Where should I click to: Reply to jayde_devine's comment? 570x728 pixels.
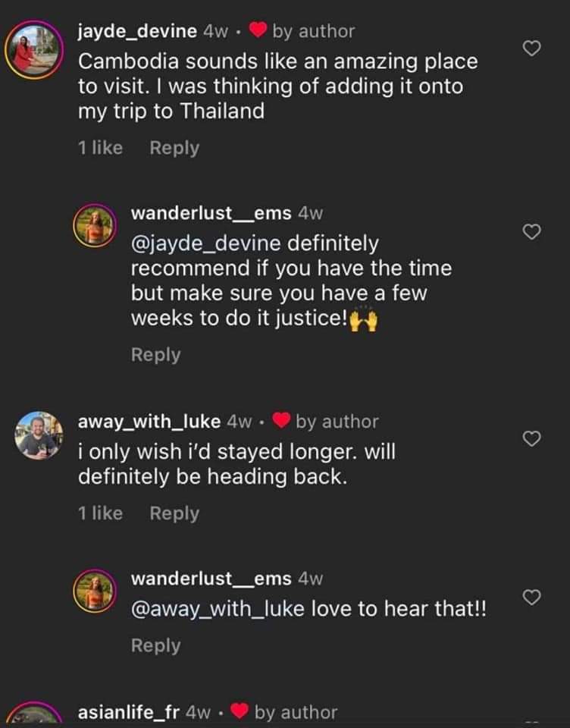[x=174, y=148]
